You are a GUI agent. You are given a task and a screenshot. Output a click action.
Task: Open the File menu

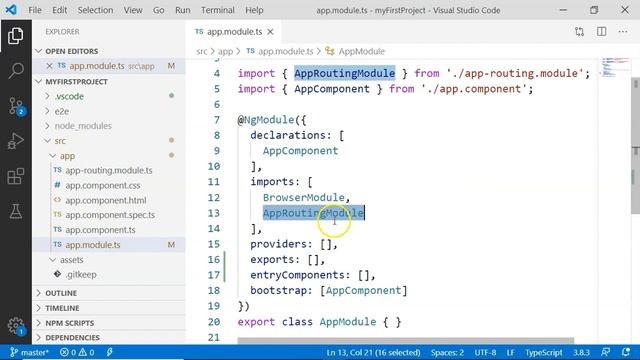click(35, 10)
